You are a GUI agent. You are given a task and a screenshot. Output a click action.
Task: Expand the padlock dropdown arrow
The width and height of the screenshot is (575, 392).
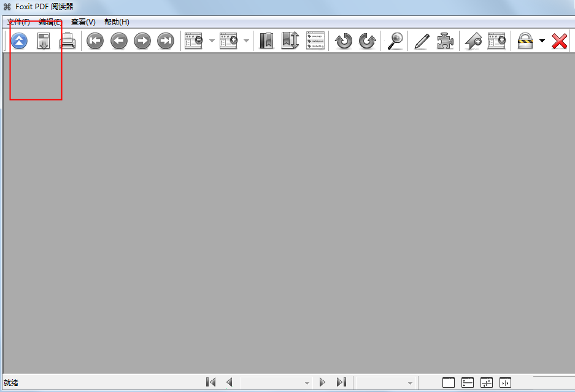(542, 40)
